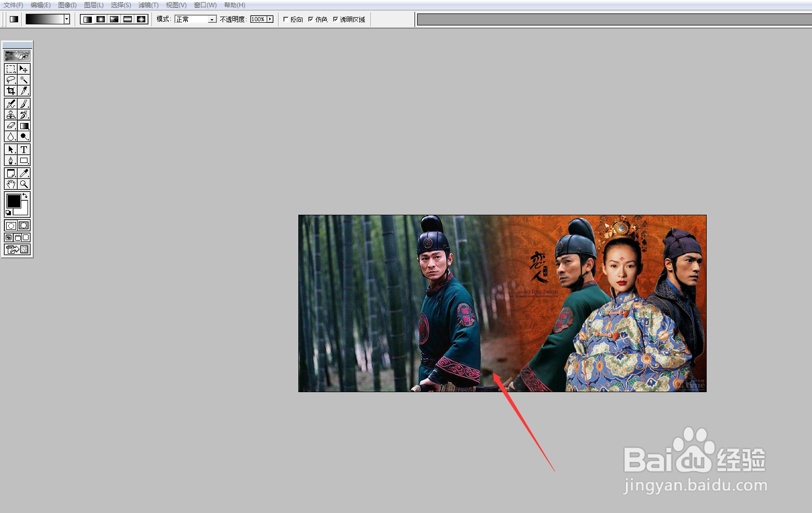The image size is (812, 513).
Task: Click the opacity 100% input field
Action: 258,19
